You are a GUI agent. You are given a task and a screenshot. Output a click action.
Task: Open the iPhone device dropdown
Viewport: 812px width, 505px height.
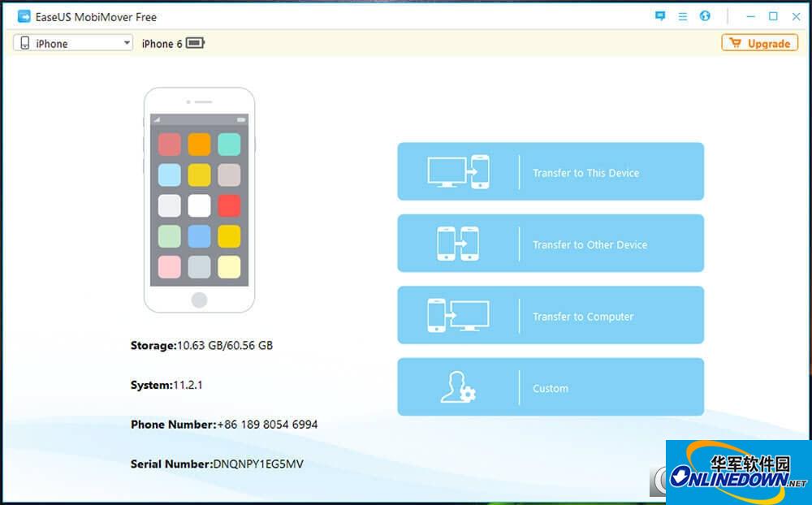pyautogui.click(x=73, y=43)
